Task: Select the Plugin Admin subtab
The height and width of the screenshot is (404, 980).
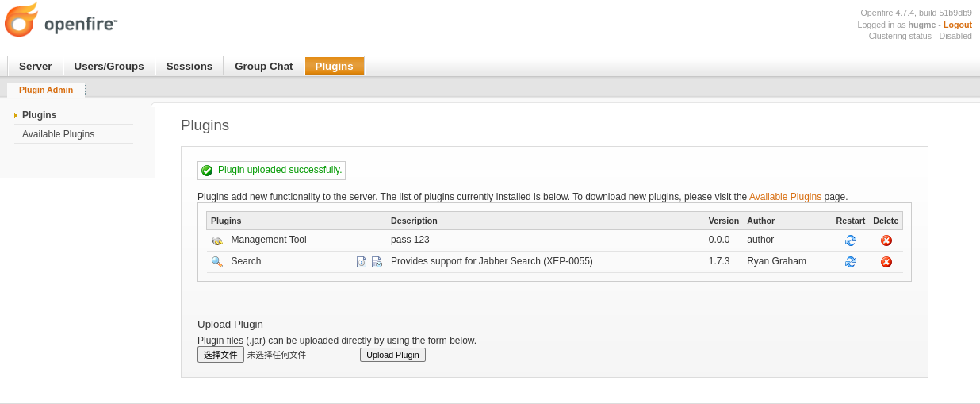Action: [x=46, y=90]
